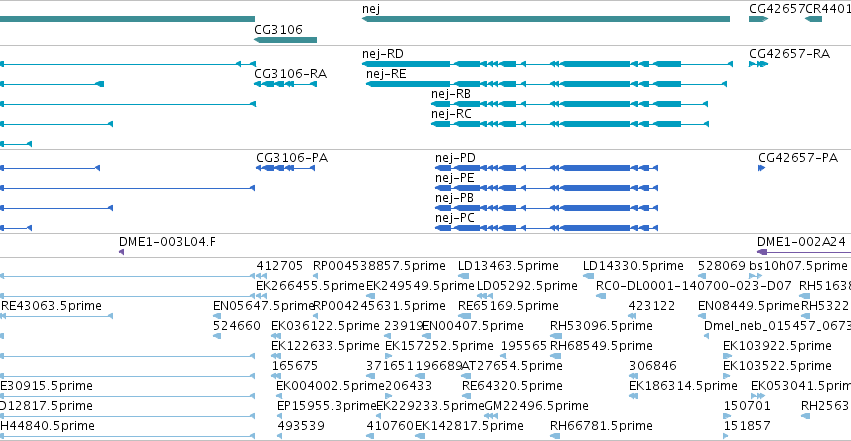Select the RH53096.5prime EST
The image size is (851, 441).
pyautogui.click(x=601, y=326)
